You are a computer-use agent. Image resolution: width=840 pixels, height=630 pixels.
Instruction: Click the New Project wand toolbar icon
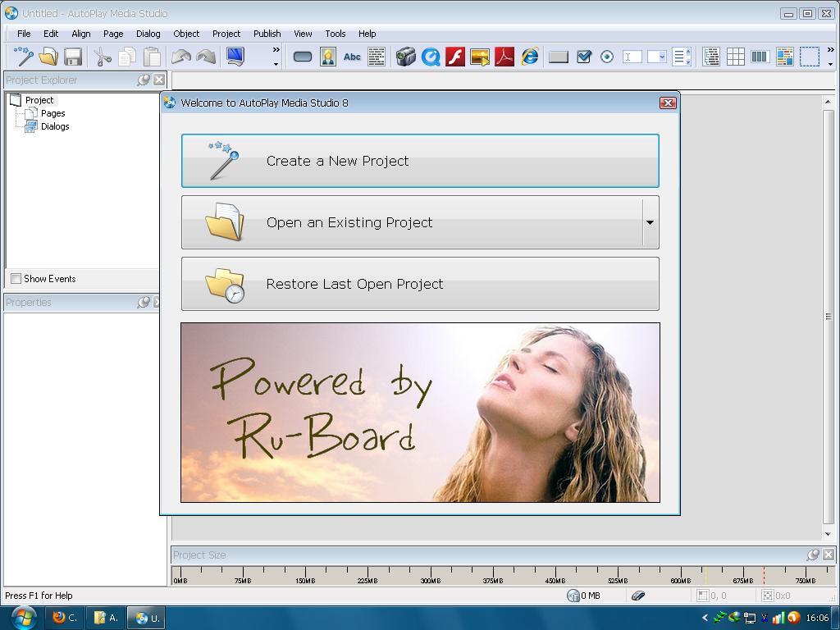tap(24, 57)
